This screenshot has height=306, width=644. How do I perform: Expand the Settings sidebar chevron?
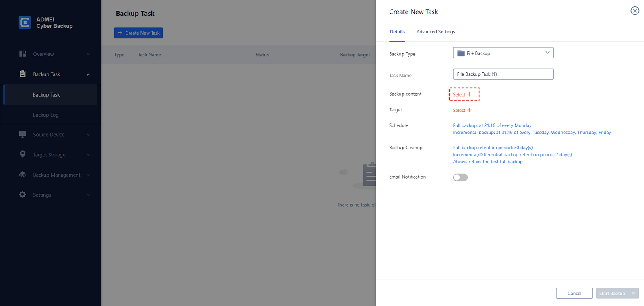[x=88, y=195]
